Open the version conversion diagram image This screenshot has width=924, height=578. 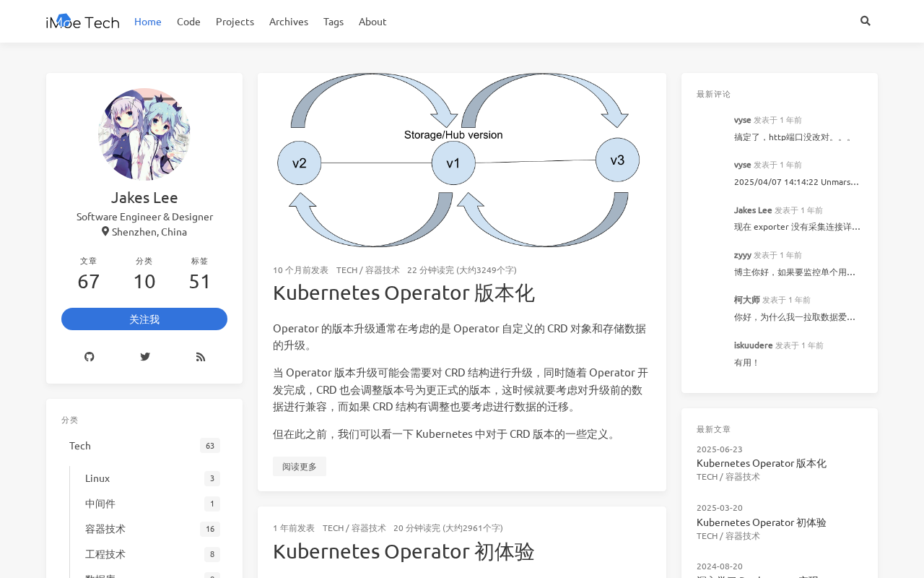click(x=462, y=160)
